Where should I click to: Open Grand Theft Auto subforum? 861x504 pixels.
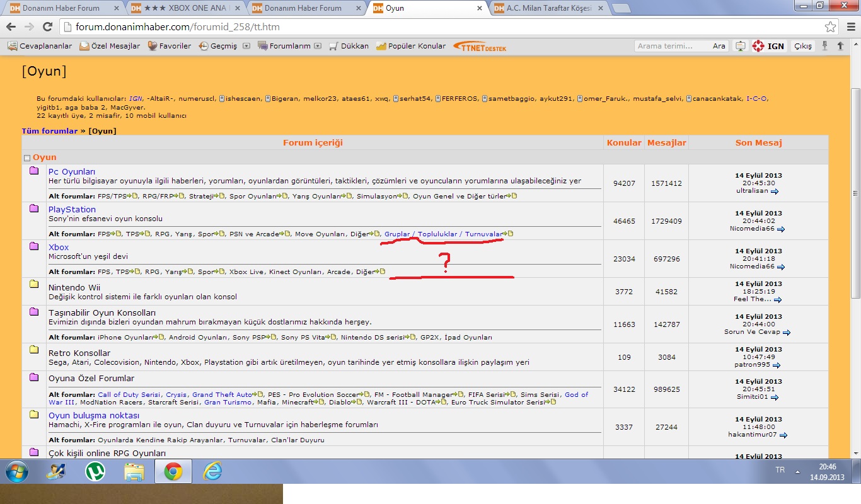[x=222, y=394]
